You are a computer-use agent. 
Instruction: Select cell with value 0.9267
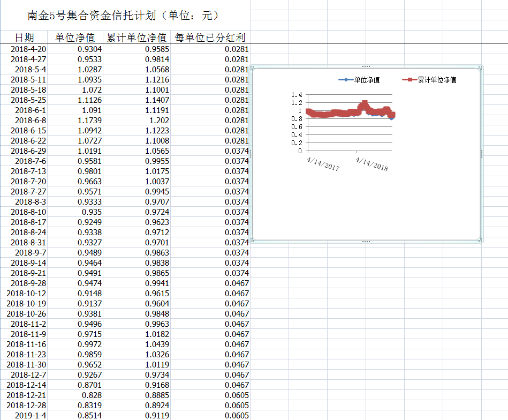[x=75, y=374]
